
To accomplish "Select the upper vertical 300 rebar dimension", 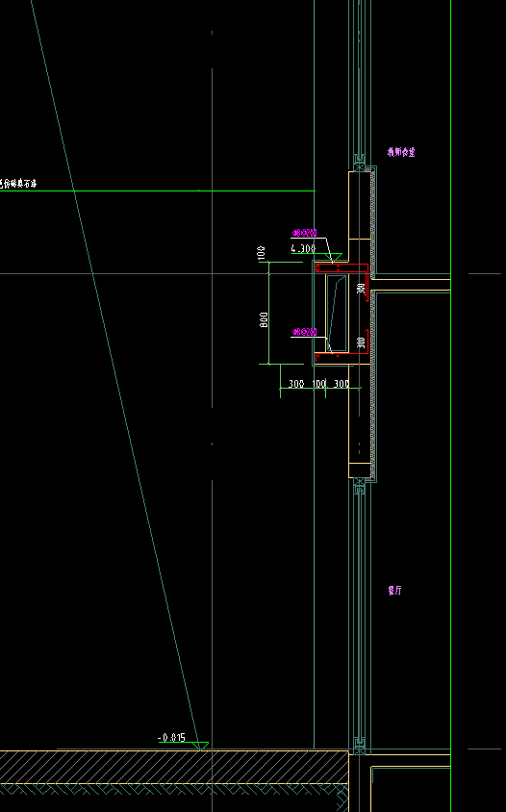I will tap(362, 289).
